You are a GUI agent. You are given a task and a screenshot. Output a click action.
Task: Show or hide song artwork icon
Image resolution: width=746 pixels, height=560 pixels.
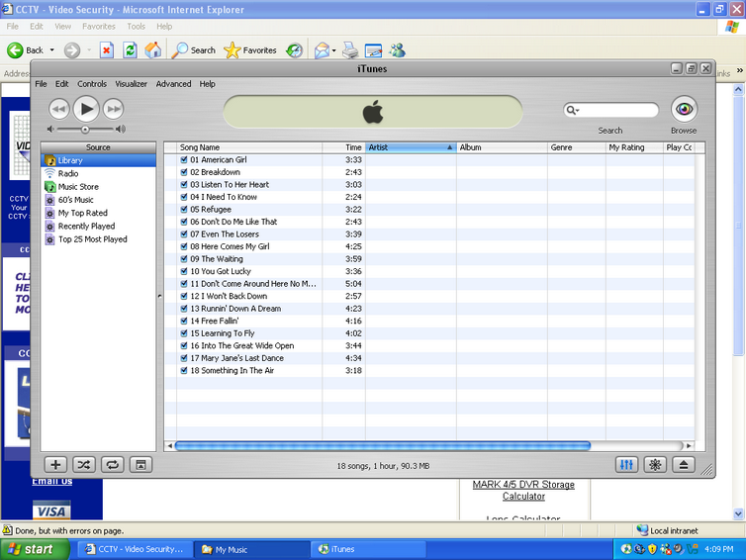pos(140,464)
